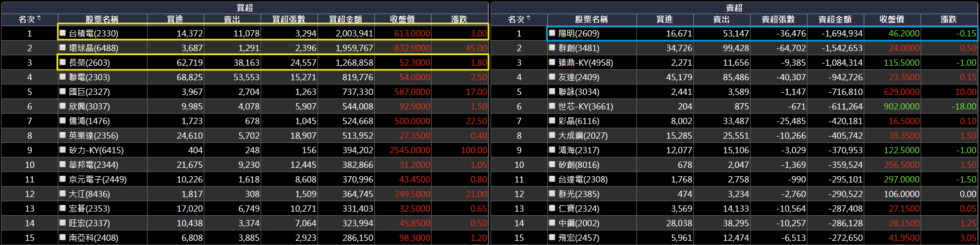980x245 pixels.
Task: Open stock 英業達(2356) name
Action: click(x=93, y=136)
